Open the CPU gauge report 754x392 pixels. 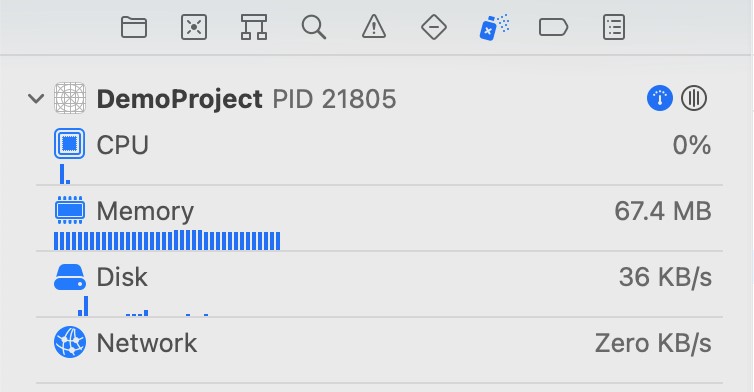coord(379,154)
